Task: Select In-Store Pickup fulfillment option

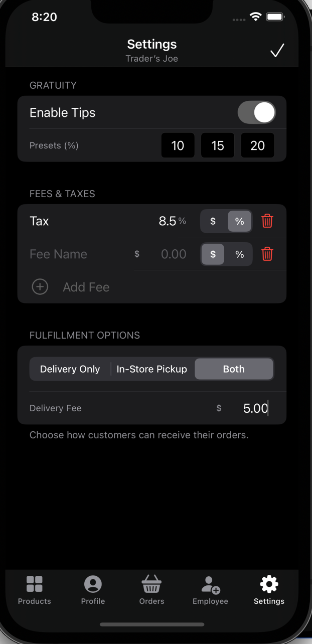Action: pos(151,369)
